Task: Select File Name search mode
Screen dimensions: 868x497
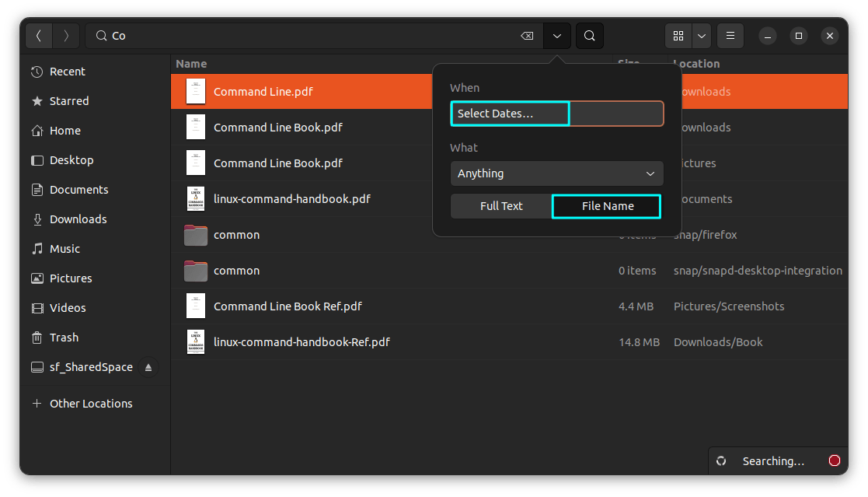Action: 607,206
